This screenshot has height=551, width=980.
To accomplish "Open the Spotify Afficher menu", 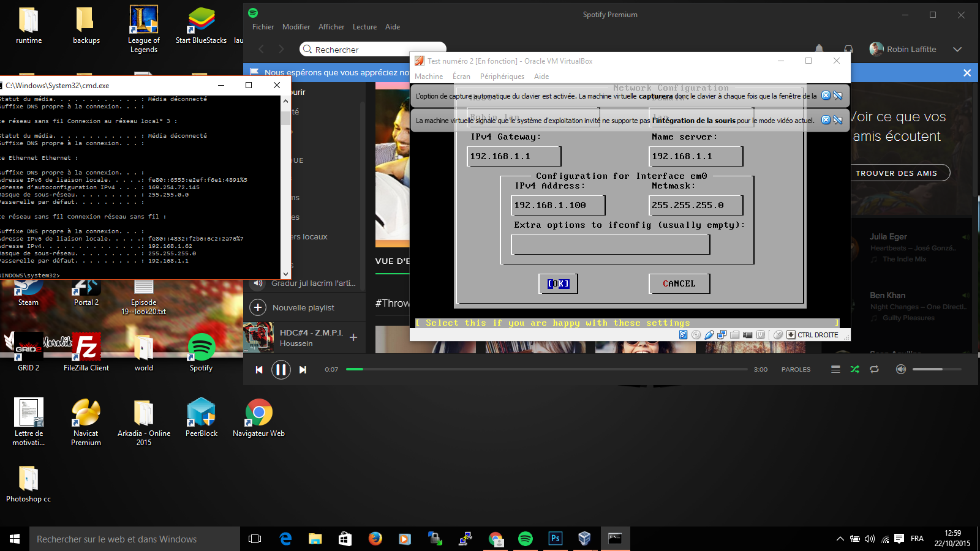I will coord(331,27).
